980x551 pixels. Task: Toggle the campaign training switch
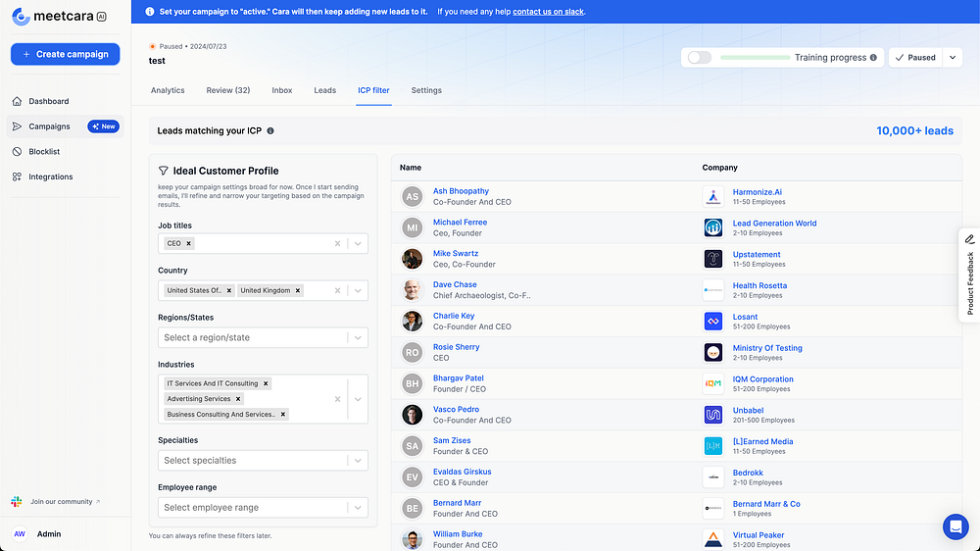click(x=700, y=58)
